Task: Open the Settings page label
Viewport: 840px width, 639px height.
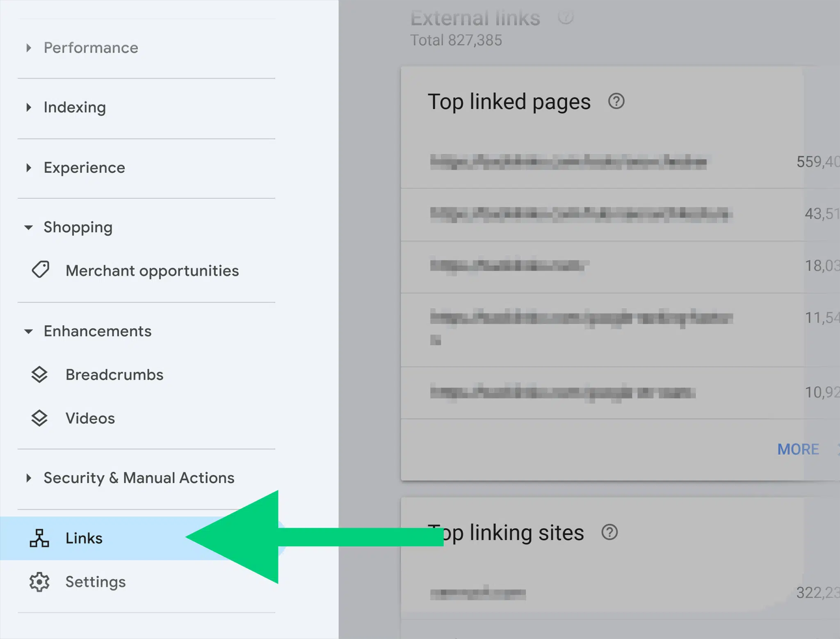Action: pyautogui.click(x=96, y=582)
